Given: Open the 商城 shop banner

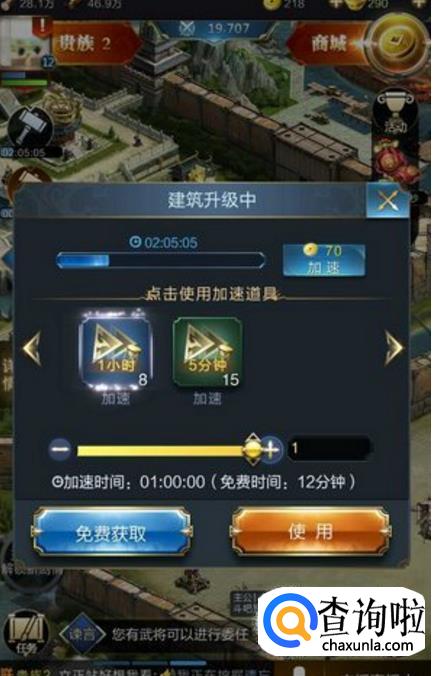Looking at the screenshot, I should (328, 44).
